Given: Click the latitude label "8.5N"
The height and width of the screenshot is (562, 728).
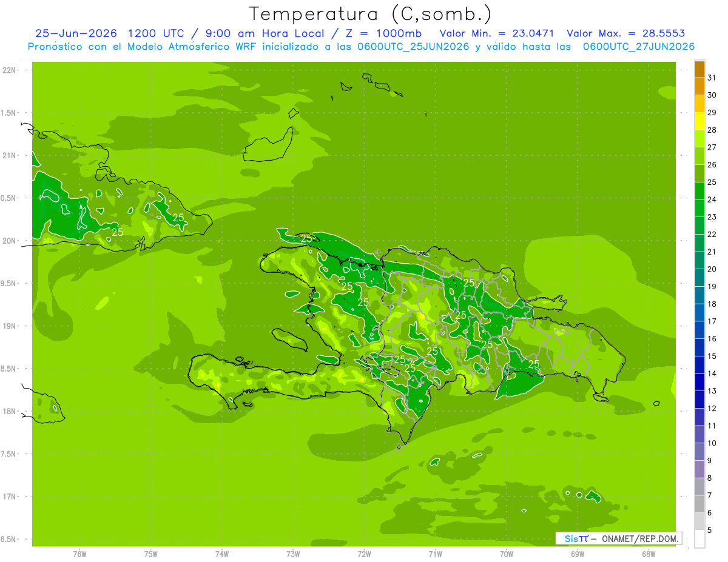Looking at the screenshot, I should pos(9,369).
